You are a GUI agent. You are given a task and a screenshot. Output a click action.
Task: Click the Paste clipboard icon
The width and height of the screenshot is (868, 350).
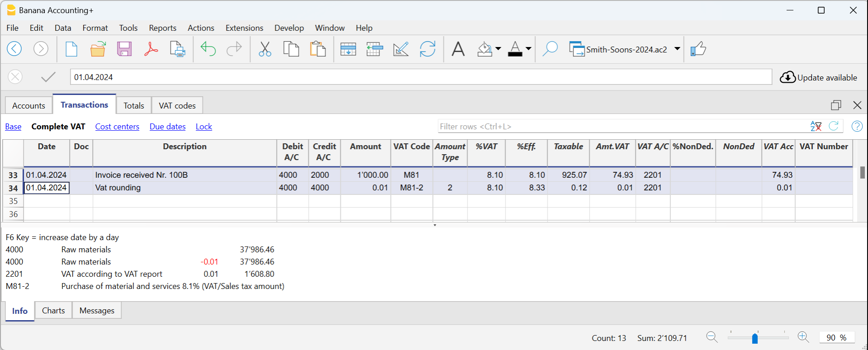click(x=318, y=49)
